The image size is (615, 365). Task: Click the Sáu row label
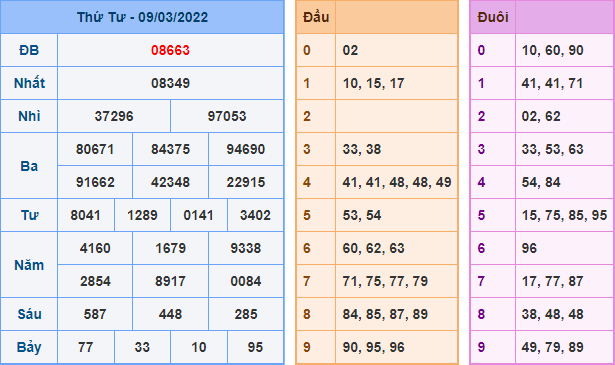29,314
